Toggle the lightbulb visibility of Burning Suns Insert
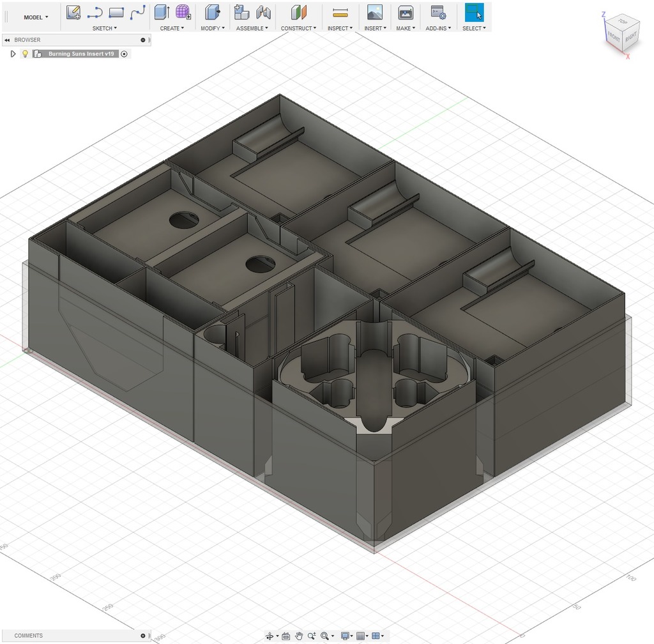 [25, 54]
